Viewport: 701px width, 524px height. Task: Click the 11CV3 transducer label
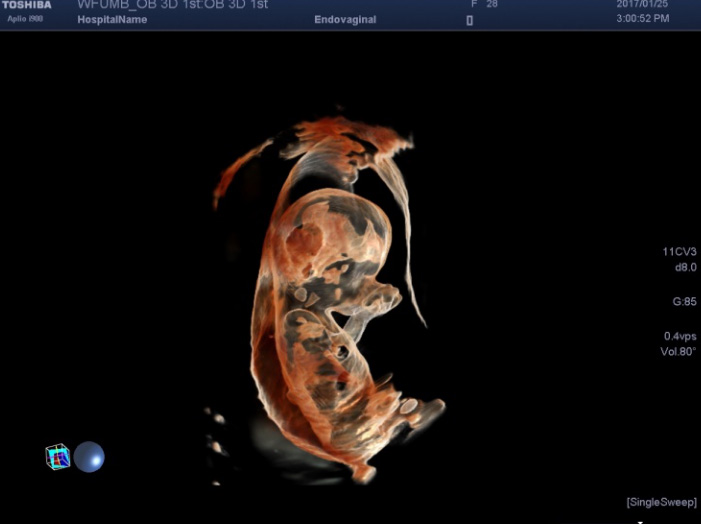[679, 252]
